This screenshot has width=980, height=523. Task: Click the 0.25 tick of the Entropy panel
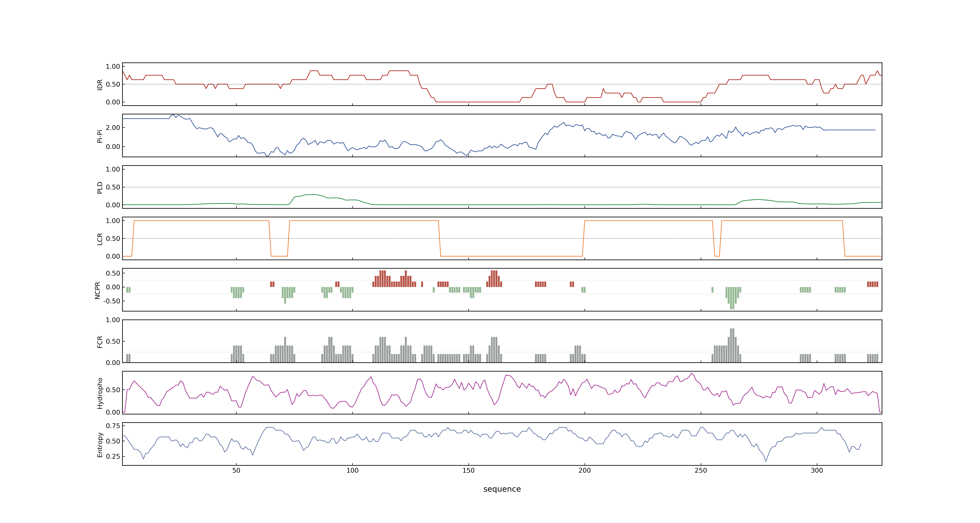113,456
